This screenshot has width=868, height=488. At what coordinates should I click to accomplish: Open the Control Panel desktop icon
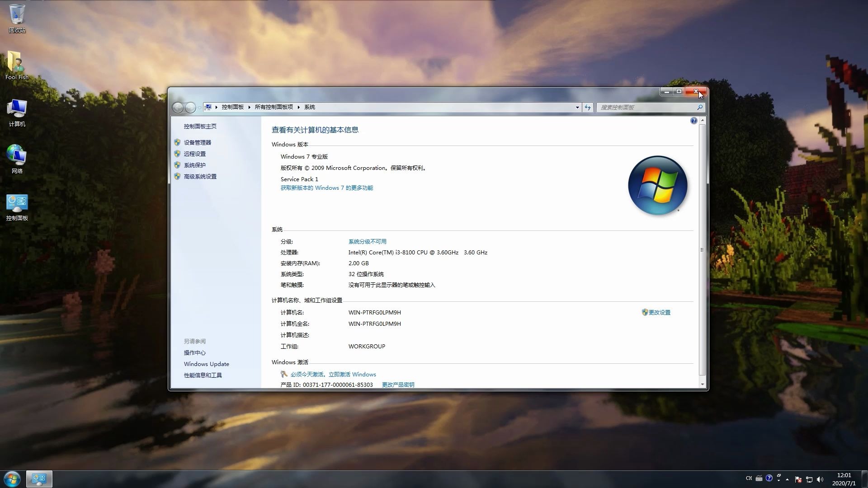(x=17, y=204)
